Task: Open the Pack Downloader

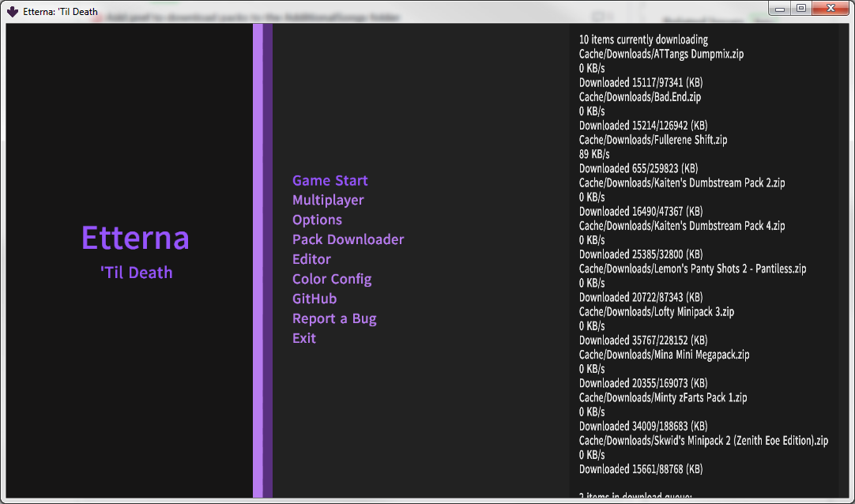Action: point(348,239)
